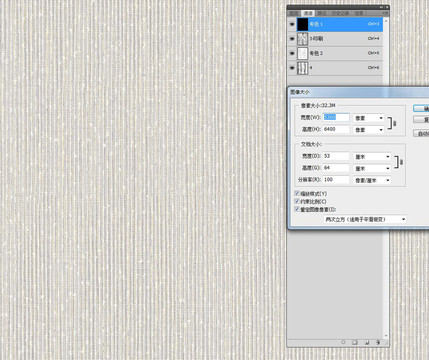The width and height of the screenshot is (429, 360).
Task: Uncheck 重定图像像素(I) checkbox
Action: [297, 209]
